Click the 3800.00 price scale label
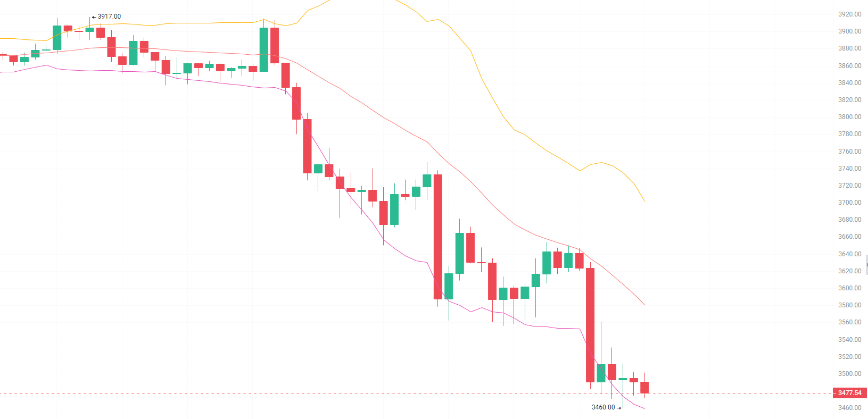 [849, 117]
